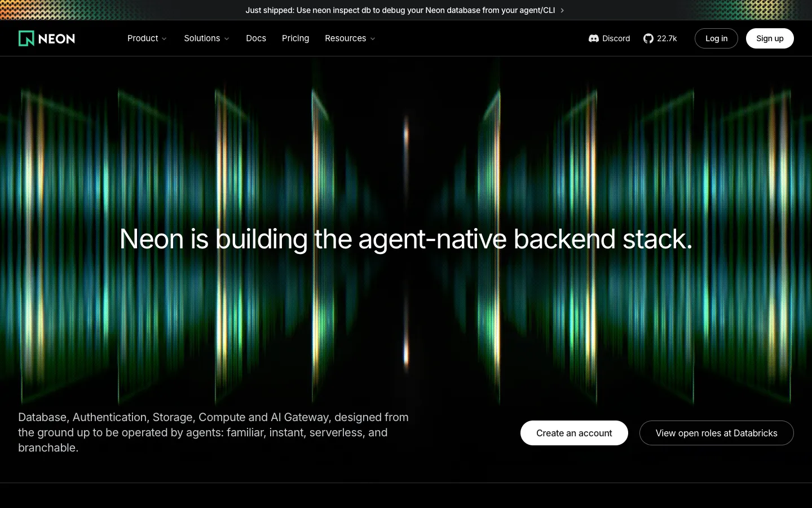Viewport: 812px width, 508px height.
Task: View open roles at Databricks
Action: tap(716, 433)
